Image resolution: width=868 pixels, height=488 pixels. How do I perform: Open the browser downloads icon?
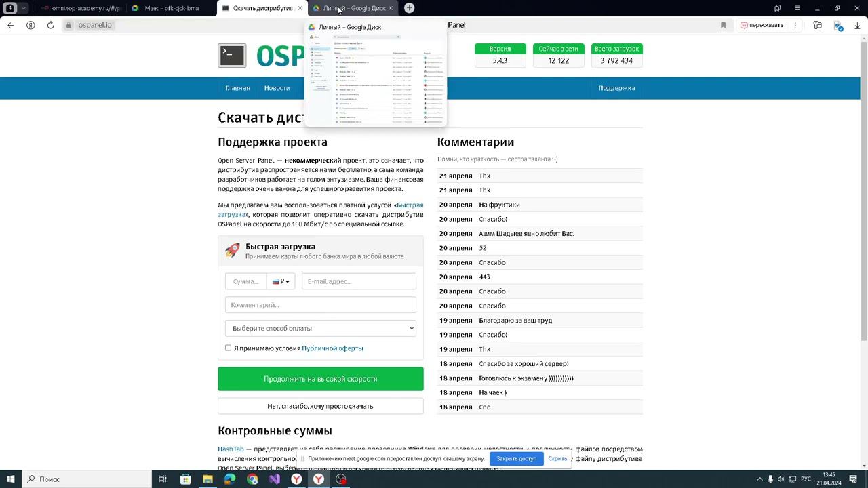tap(857, 25)
